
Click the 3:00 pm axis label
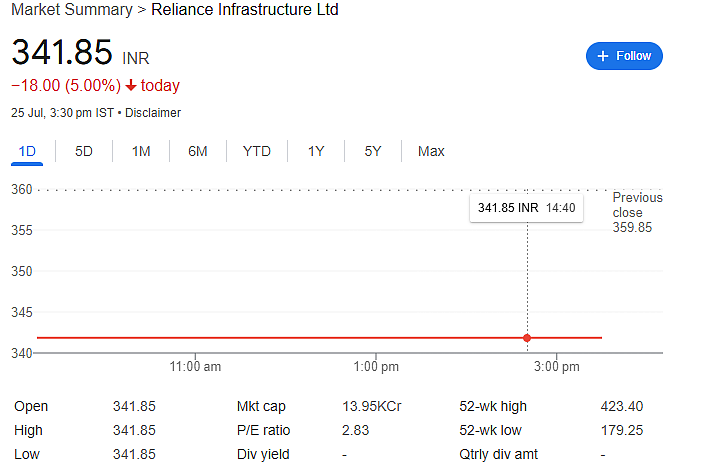pyautogui.click(x=556, y=367)
